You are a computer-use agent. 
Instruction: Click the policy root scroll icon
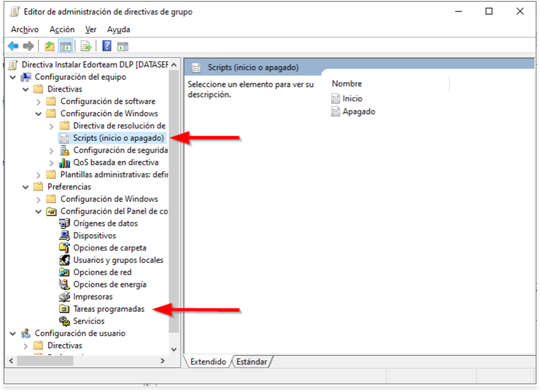(13, 65)
